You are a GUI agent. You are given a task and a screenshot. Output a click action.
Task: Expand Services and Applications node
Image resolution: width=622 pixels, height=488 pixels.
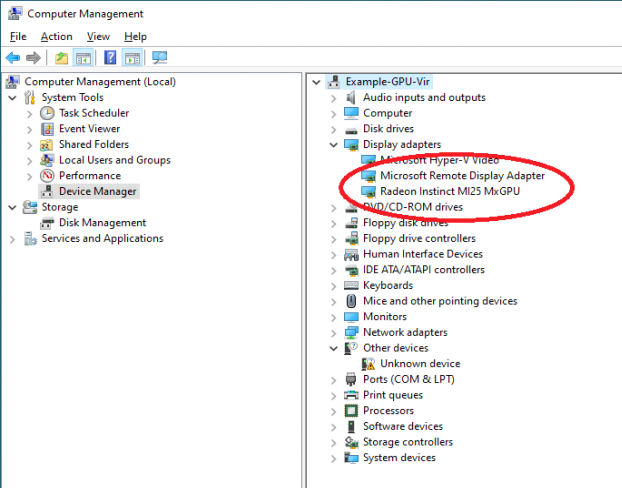12,239
